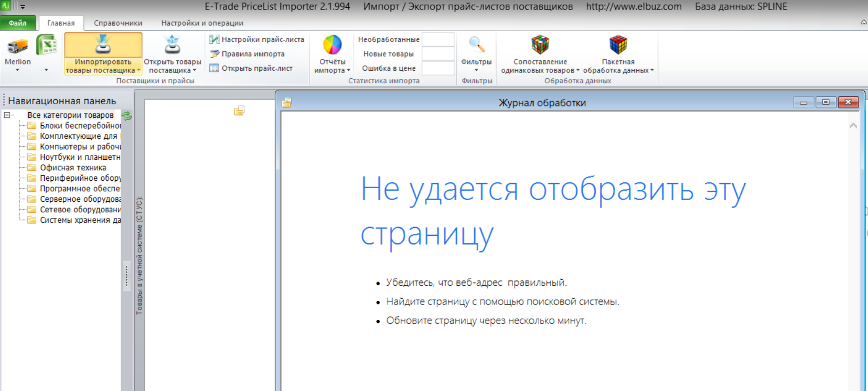Expand Открыть товары поставщика dropdown arrow

click(x=195, y=70)
